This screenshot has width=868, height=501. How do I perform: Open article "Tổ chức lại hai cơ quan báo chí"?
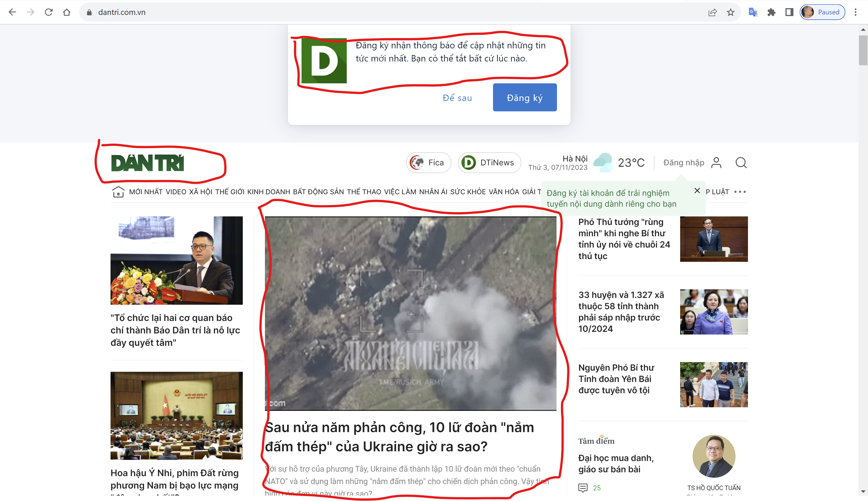(x=175, y=330)
